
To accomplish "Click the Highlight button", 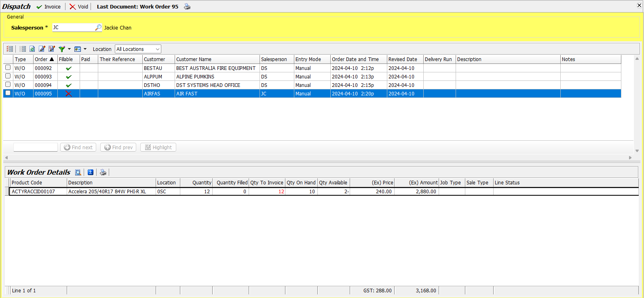I will [x=158, y=147].
